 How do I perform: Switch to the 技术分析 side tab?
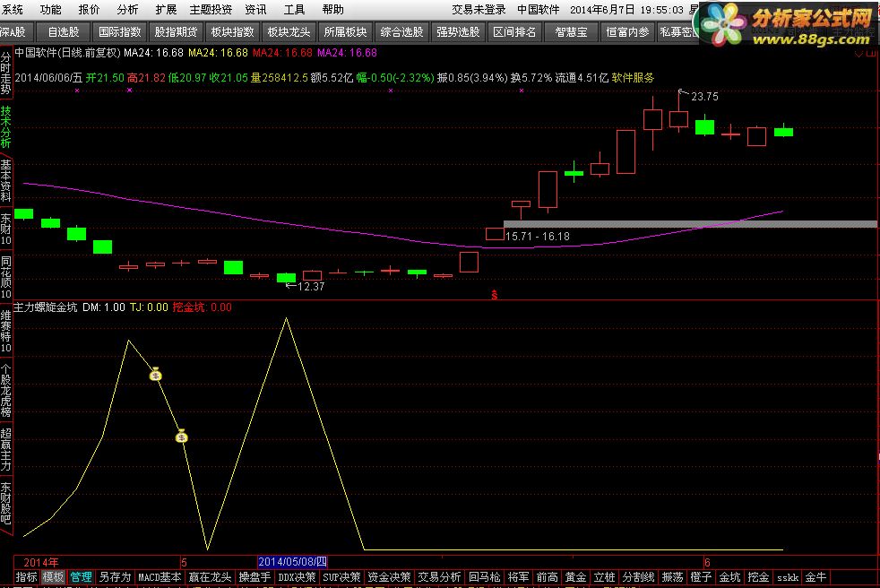pos(5,126)
